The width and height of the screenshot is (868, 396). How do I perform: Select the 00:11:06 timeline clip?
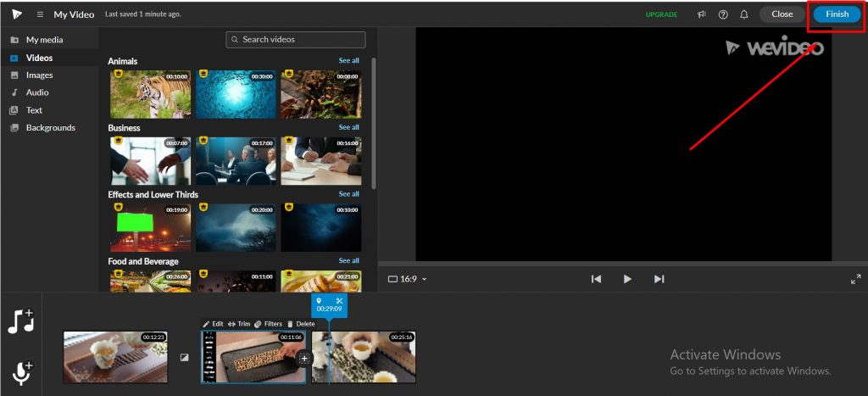253,357
